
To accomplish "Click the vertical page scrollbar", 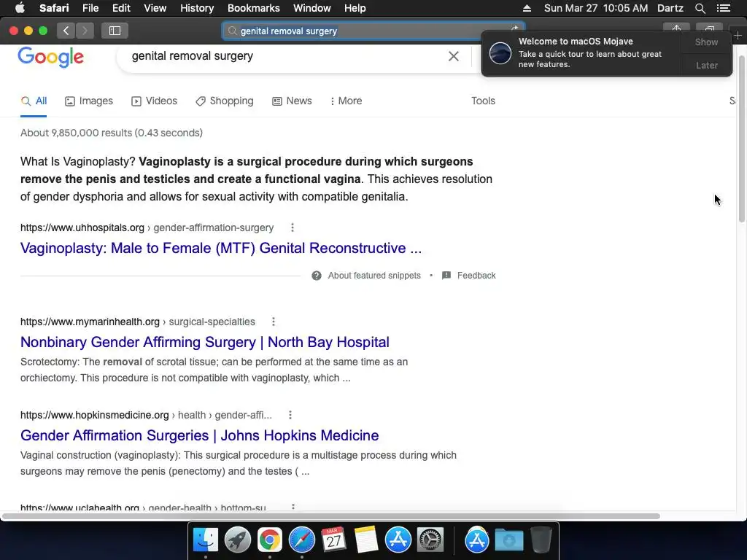I will pos(742,138).
